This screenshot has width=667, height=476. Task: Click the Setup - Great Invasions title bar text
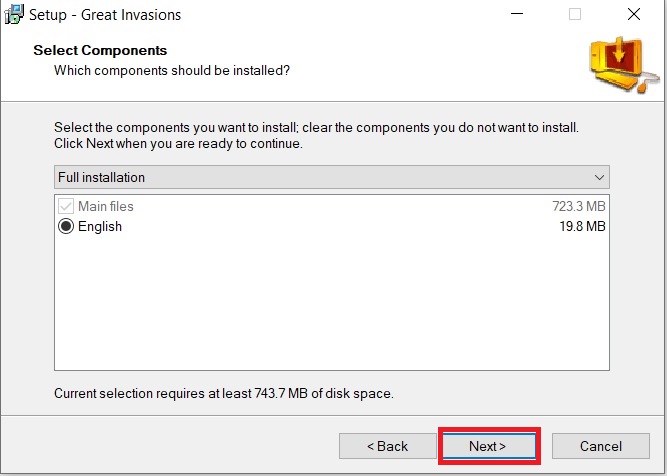coord(105,15)
